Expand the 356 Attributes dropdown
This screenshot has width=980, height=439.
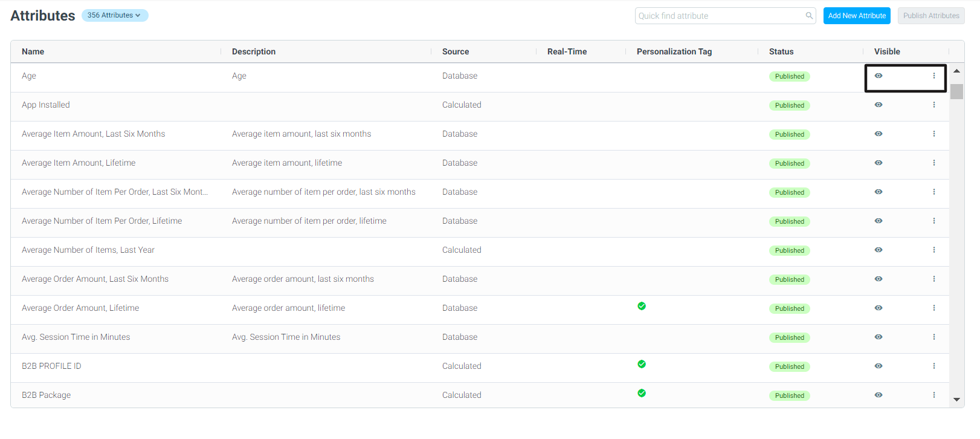point(115,15)
